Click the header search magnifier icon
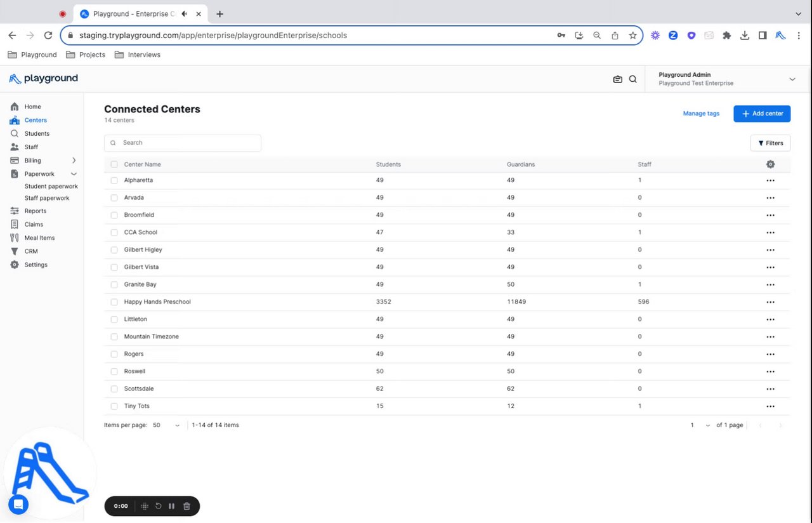The width and height of the screenshot is (812, 523). [x=633, y=79]
